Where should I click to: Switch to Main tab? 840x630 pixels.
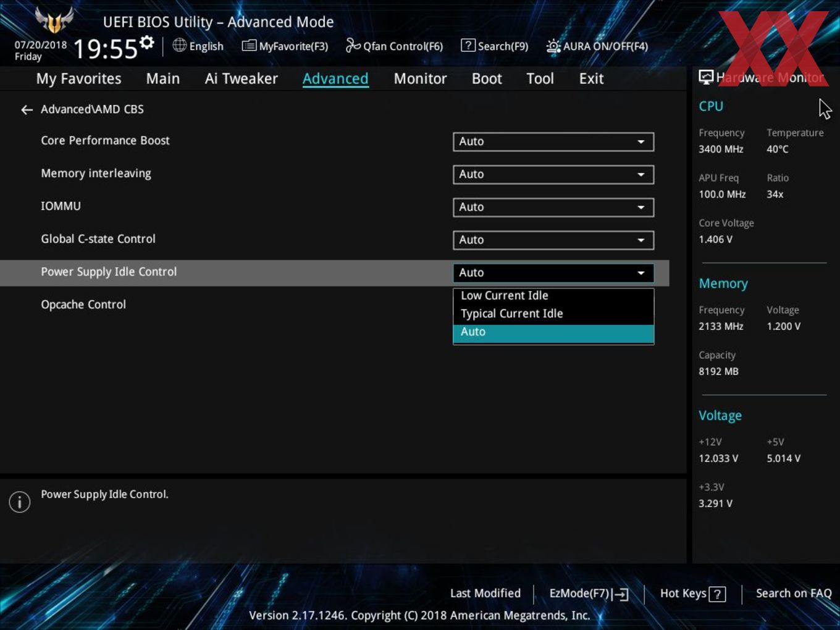[163, 78]
